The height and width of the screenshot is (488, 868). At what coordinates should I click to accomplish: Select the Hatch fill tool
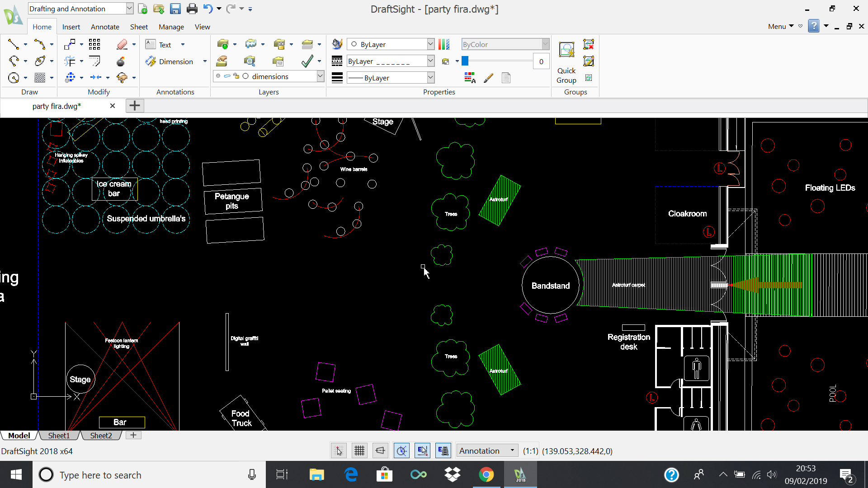point(40,78)
